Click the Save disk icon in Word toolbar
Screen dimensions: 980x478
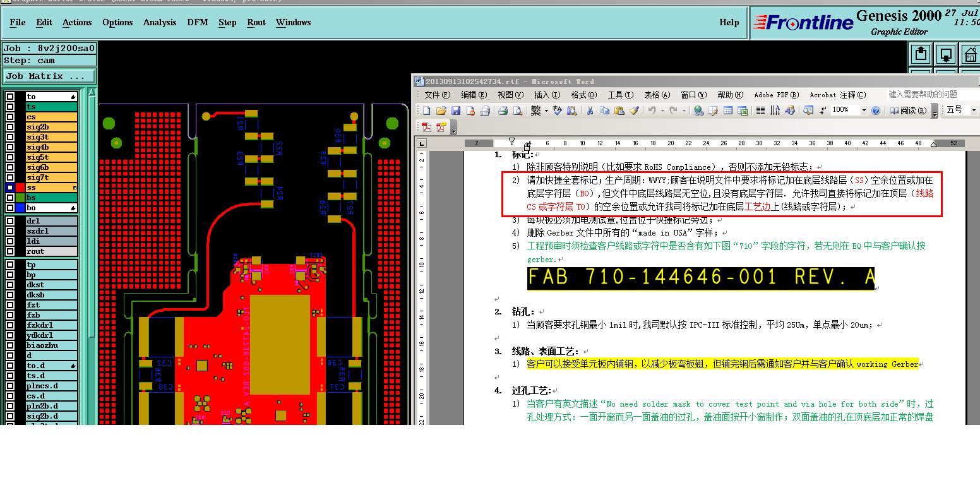(456, 111)
